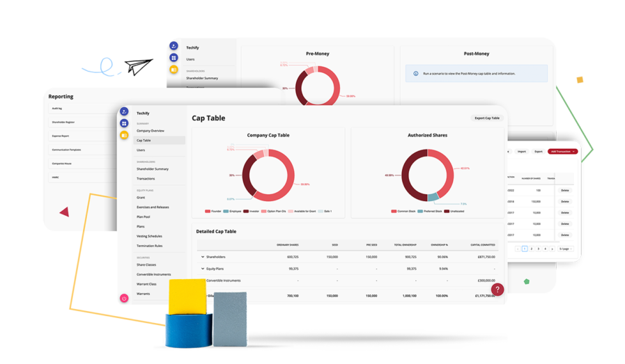Go to previous page with pagination arrow
625x364 pixels.
click(518, 249)
